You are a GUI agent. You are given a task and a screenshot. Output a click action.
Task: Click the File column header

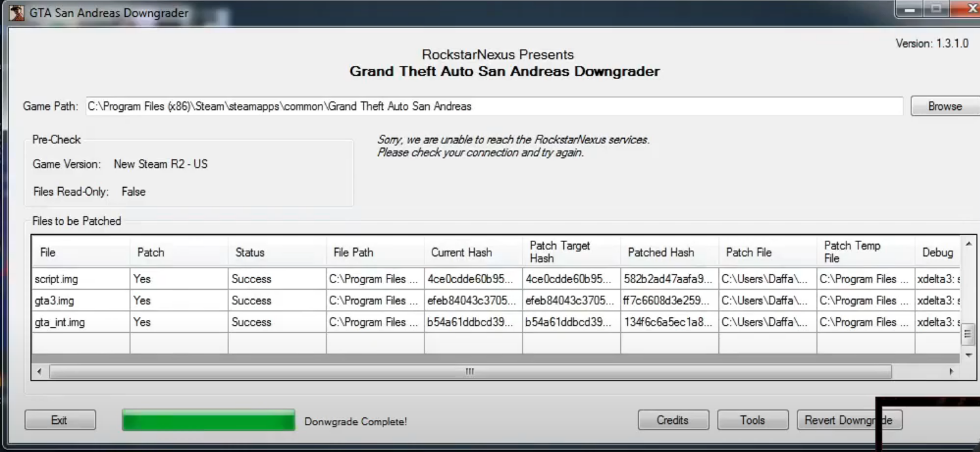(80, 252)
